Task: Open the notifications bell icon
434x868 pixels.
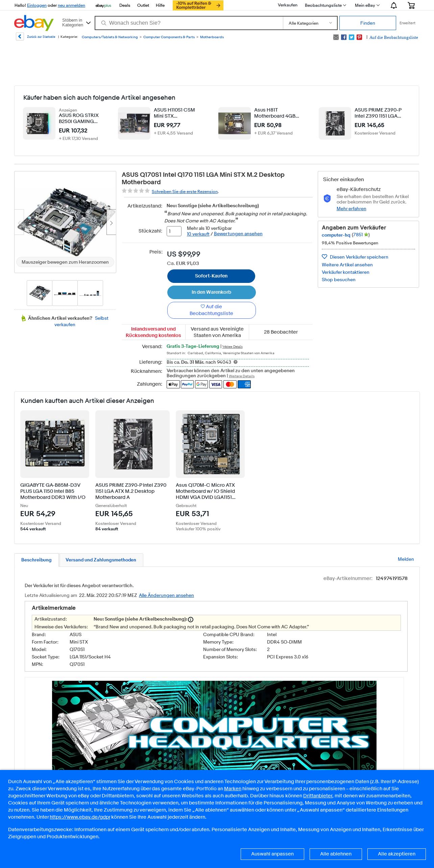Action: click(394, 5)
